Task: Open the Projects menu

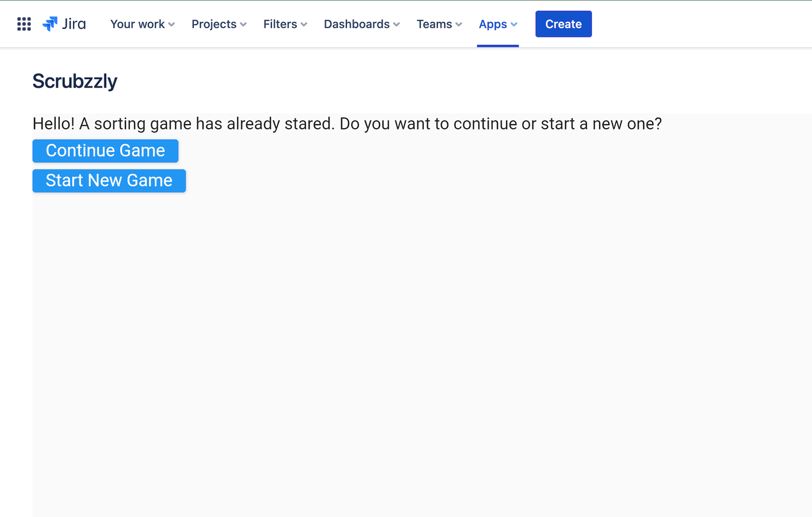Action: (219, 24)
